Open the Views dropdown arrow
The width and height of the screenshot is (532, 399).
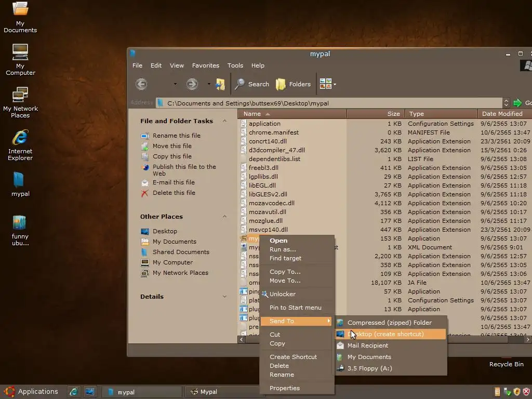(x=335, y=84)
